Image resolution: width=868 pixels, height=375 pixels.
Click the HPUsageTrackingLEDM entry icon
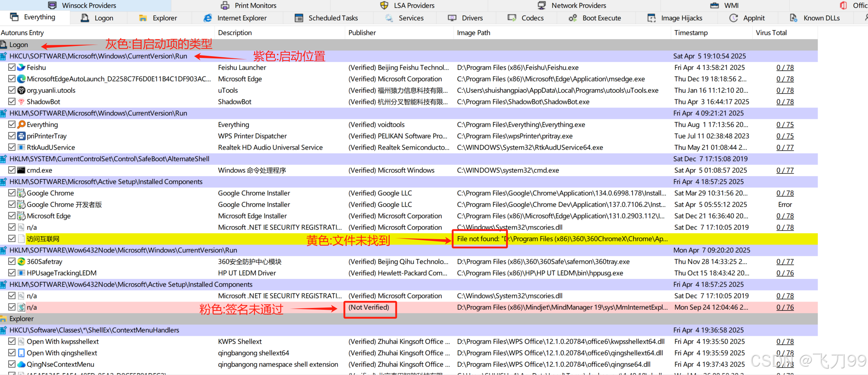21,273
